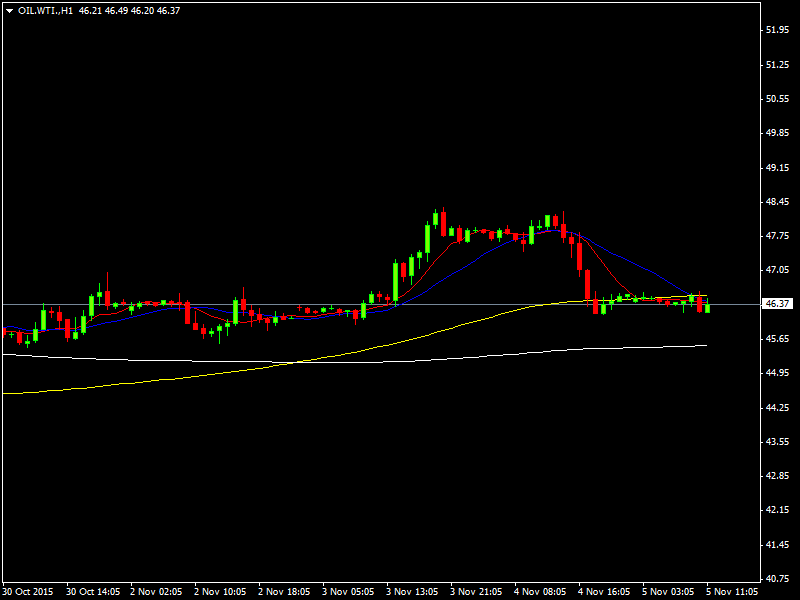The height and width of the screenshot is (600, 800).
Task: Select the 3 Nov 05:05 time axis label
Action: pos(348,592)
